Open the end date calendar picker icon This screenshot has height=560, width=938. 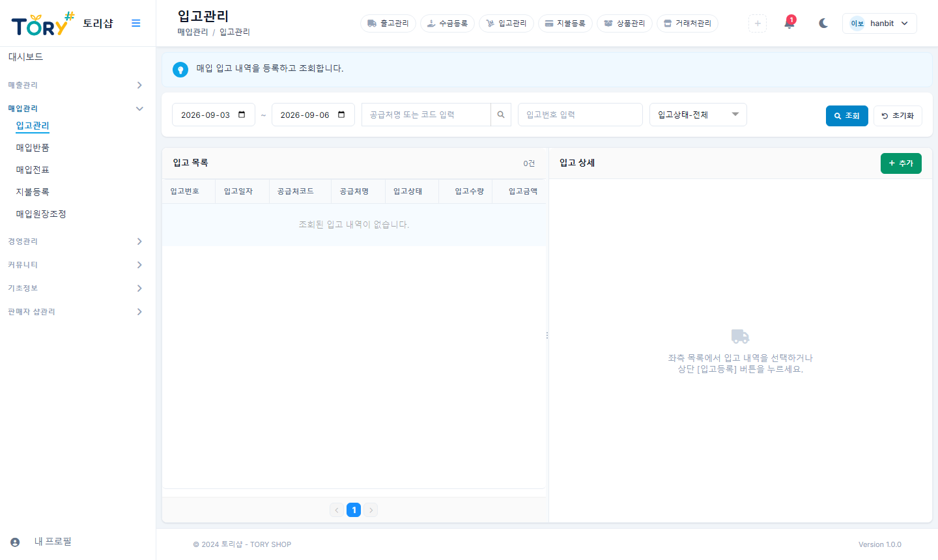tap(341, 115)
